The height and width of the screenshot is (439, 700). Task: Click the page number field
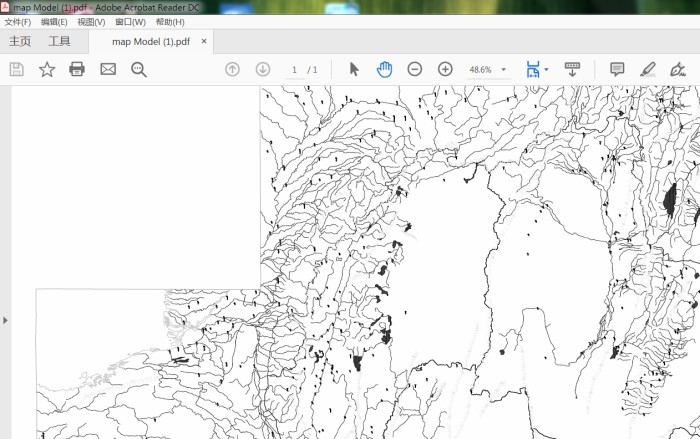pos(294,70)
